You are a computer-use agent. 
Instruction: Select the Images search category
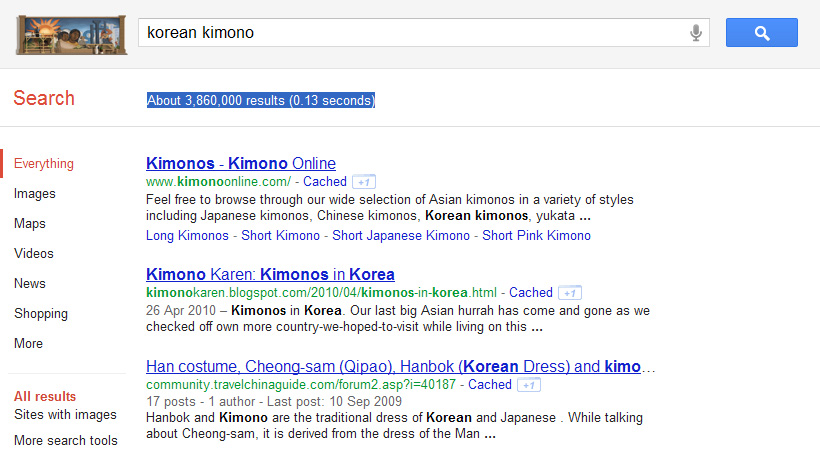[x=35, y=194]
